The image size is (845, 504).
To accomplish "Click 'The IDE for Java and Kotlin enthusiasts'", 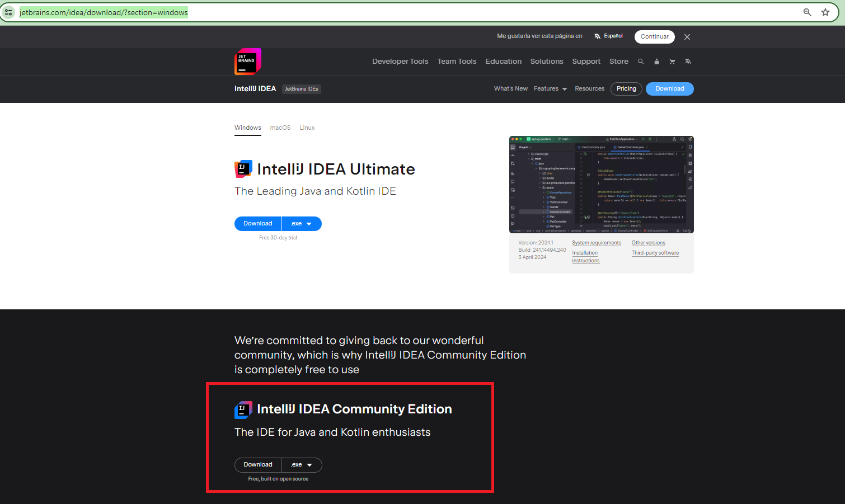I will [332, 432].
